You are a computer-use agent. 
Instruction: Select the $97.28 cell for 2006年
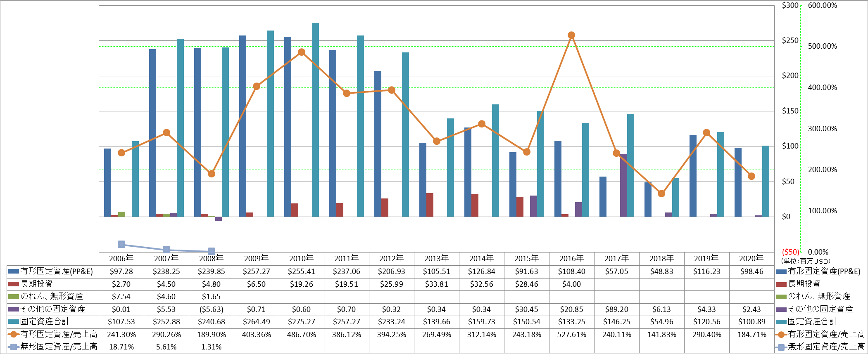pos(121,271)
